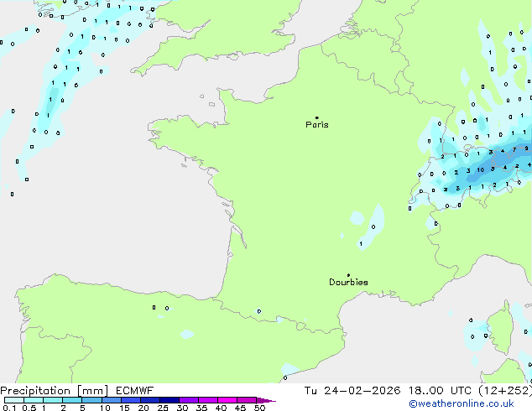The image size is (532, 411).
Task: Click legend scale label '15'
Action: (124, 408)
